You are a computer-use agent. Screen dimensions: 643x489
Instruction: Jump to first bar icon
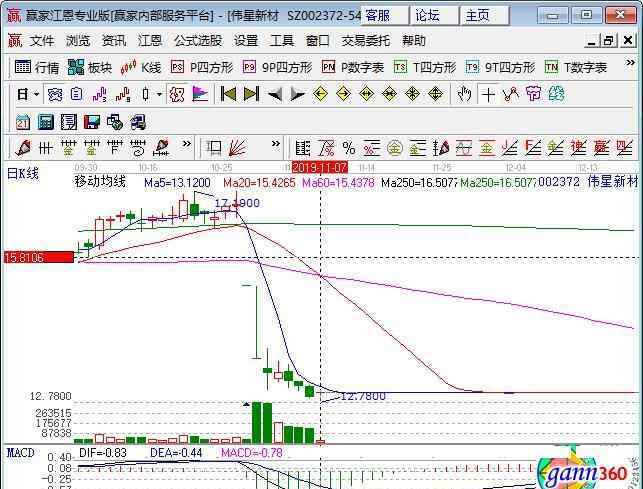[x=228, y=94]
